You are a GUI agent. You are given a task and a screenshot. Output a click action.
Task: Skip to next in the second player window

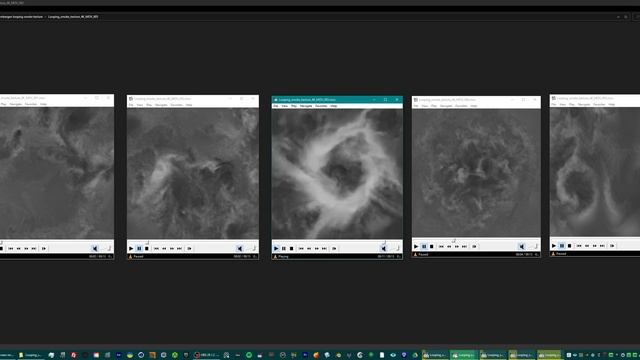click(x=180, y=248)
